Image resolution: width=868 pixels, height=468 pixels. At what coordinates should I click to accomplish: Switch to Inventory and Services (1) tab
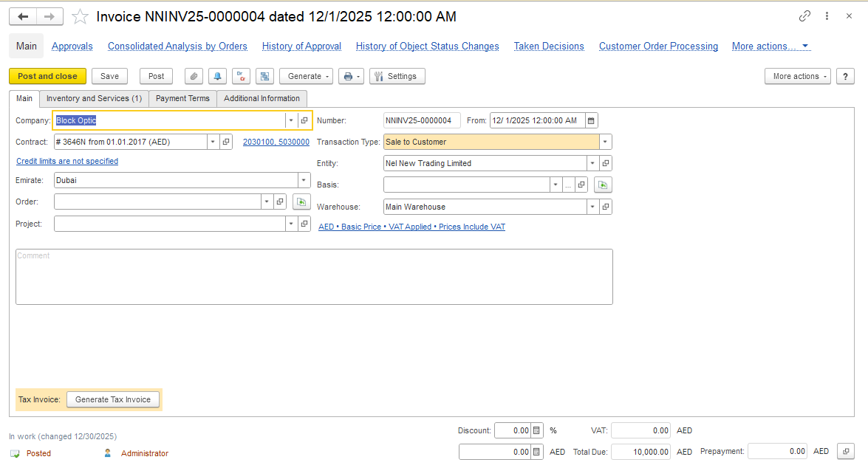tap(94, 98)
